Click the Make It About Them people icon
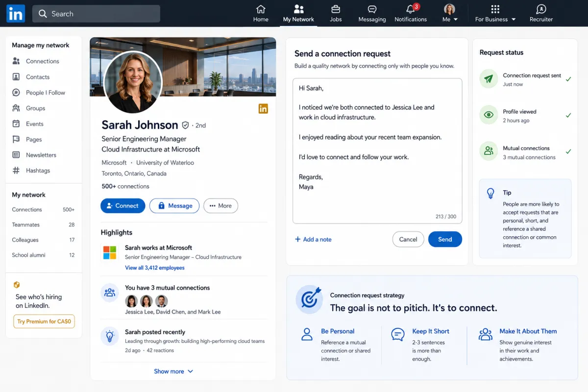This screenshot has width=588, height=392. [x=485, y=335]
